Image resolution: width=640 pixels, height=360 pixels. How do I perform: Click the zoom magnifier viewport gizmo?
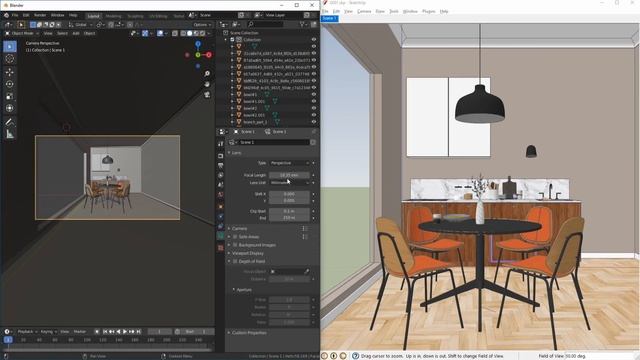click(207, 73)
